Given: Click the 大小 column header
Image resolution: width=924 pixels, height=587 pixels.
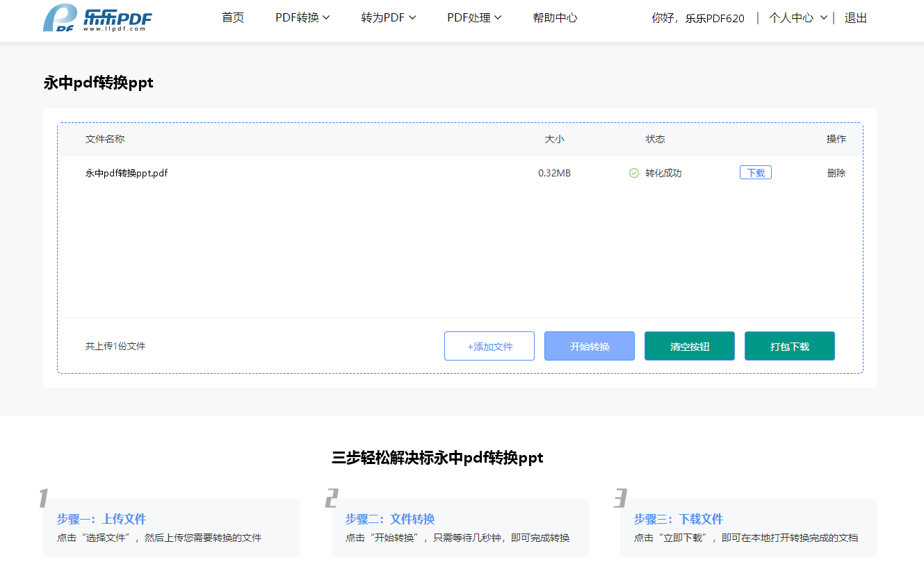Looking at the screenshot, I should [x=554, y=139].
